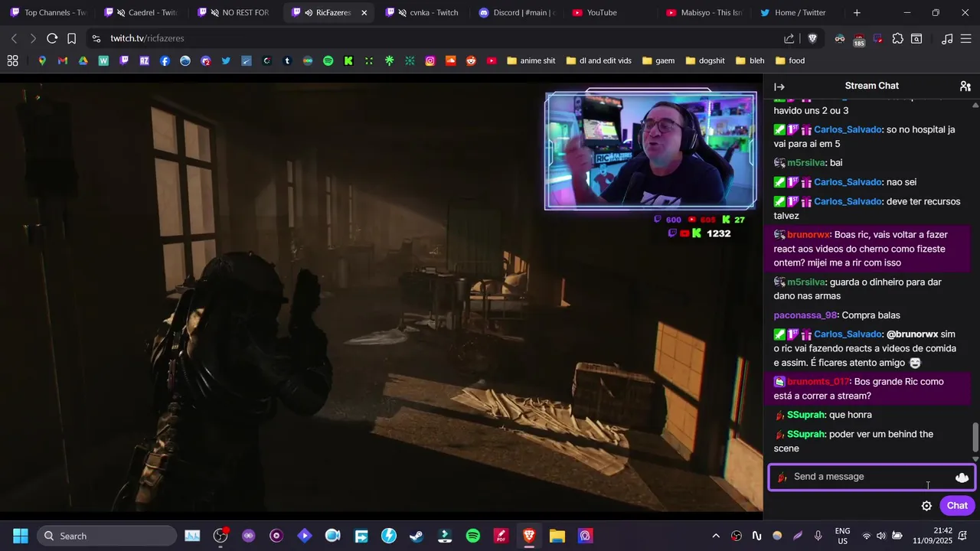Switch to the Discord #main tab
This screenshot has width=980, height=551.
pyautogui.click(x=517, y=12)
